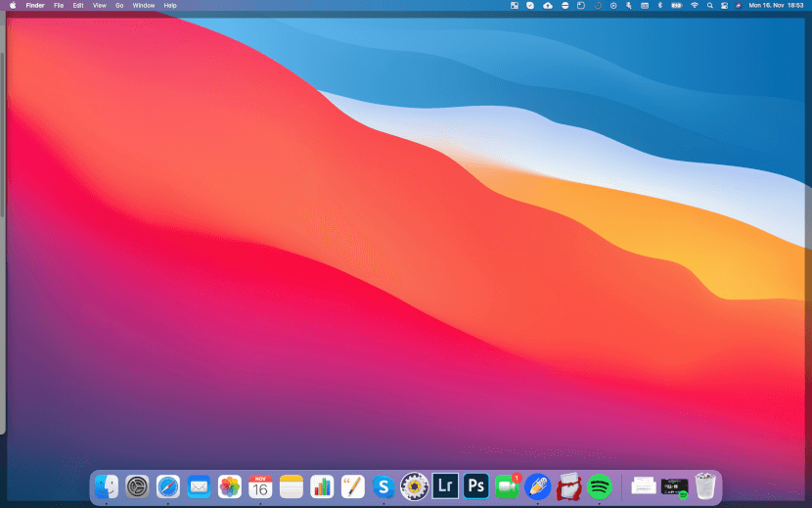The image size is (812, 508).
Task: Toggle Bluetooth status menu
Action: click(659, 5)
